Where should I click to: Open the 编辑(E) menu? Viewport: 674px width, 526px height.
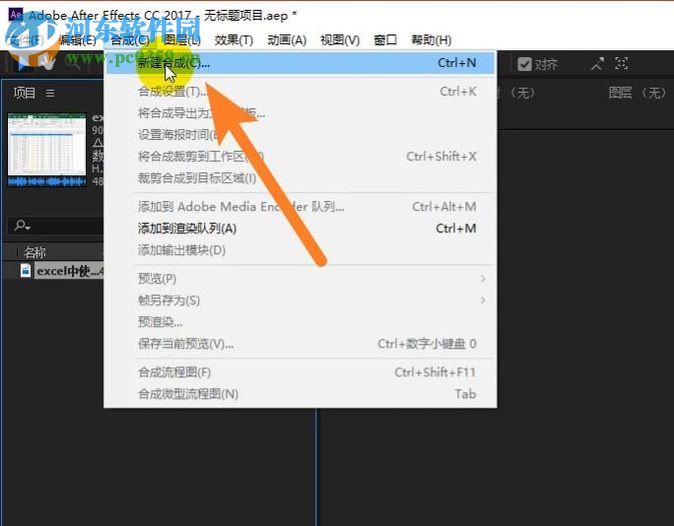click(x=78, y=40)
